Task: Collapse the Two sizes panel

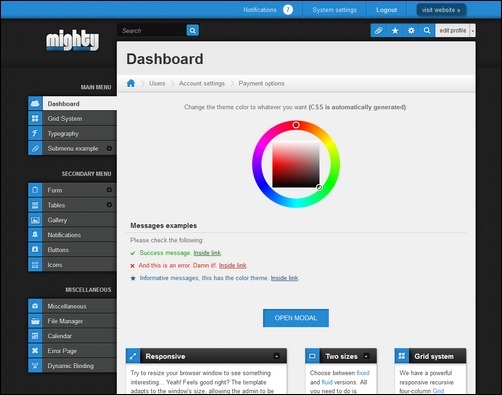Action: coord(366,356)
